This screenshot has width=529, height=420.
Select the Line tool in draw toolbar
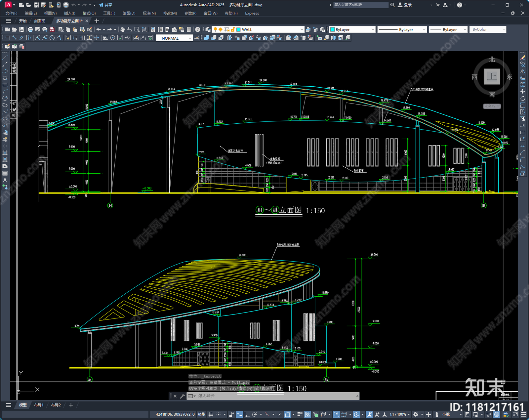[x=5, y=58]
